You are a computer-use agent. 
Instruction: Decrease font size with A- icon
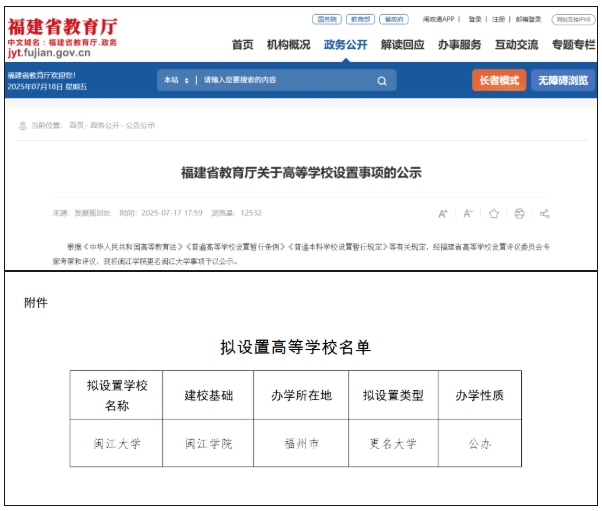(468, 213)
